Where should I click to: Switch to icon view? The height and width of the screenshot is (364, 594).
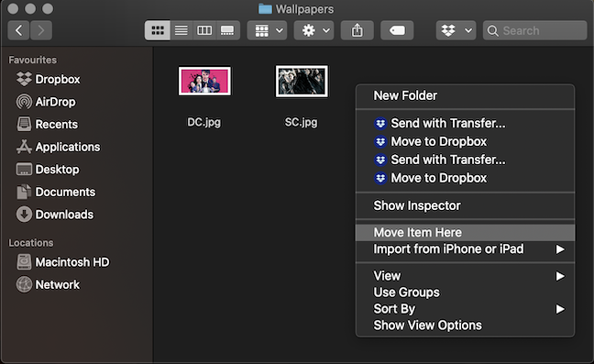[158, 30]
